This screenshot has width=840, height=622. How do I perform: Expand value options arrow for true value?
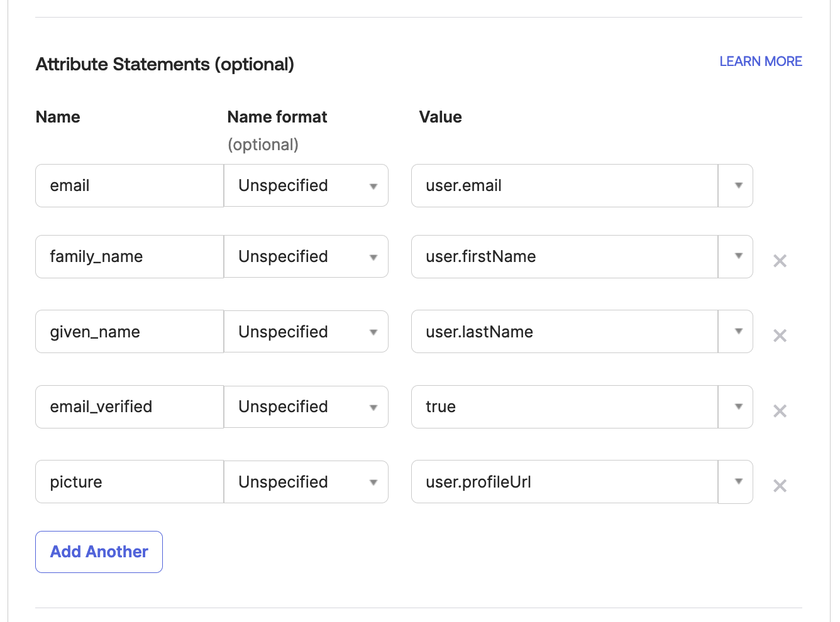click(736, 406)
